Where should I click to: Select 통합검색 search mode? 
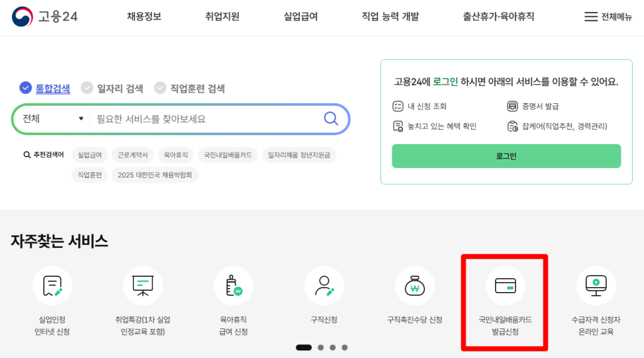click(x=45, y=88)
